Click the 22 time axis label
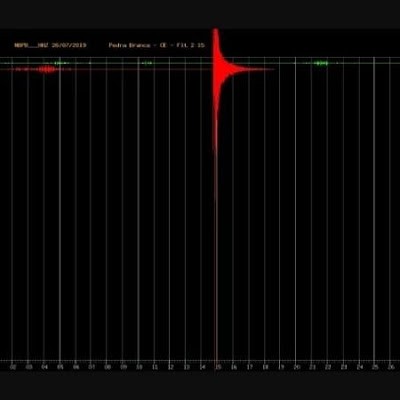 pyautogui.click(x=328, y=367)
